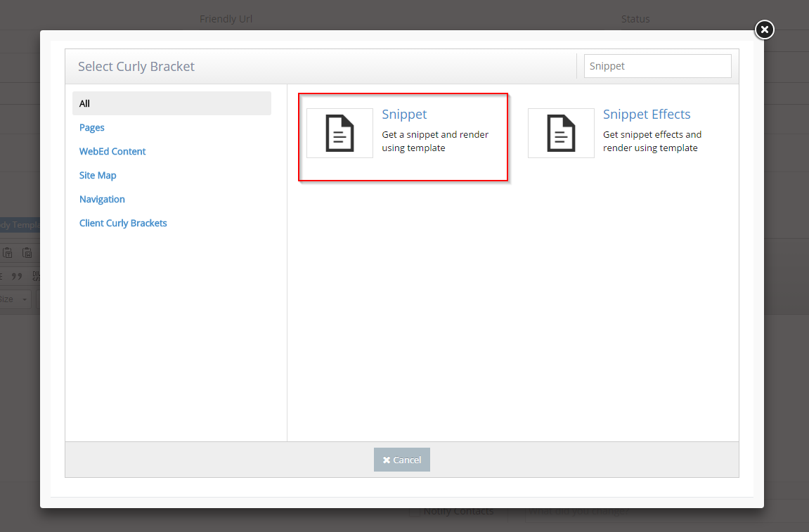
Task: Select the All category
Action: (171, 103)
